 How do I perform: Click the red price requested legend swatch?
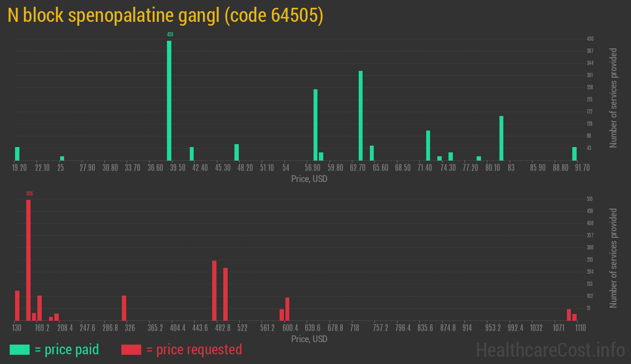point(131,349)
